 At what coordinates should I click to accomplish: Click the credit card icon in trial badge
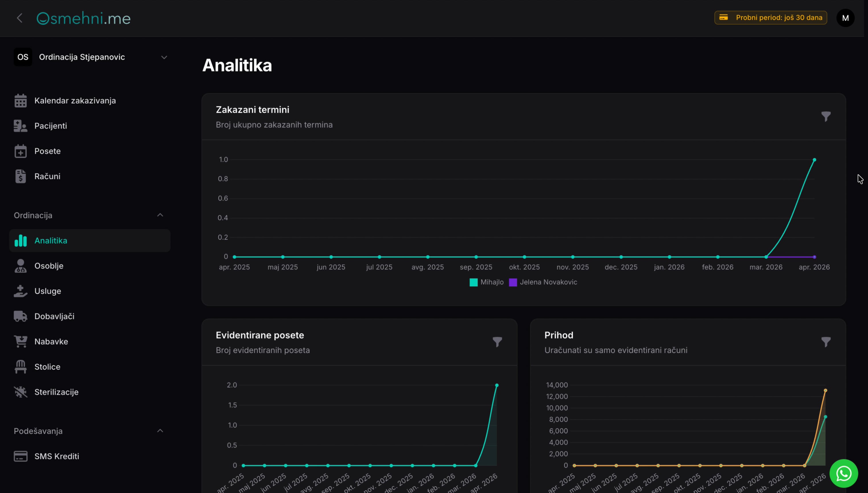[x=723, y=18]
